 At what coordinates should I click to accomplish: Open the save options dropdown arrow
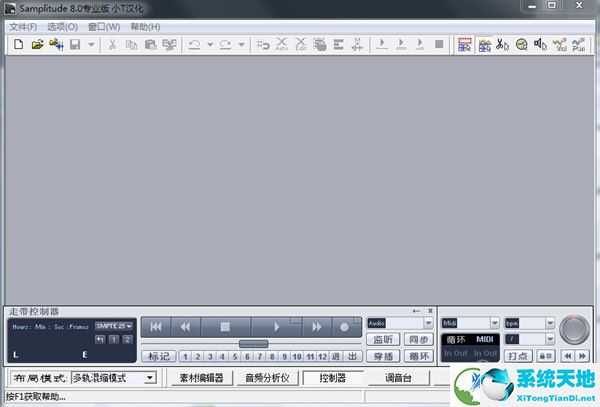pyautogui.click(x=91, y=45)
